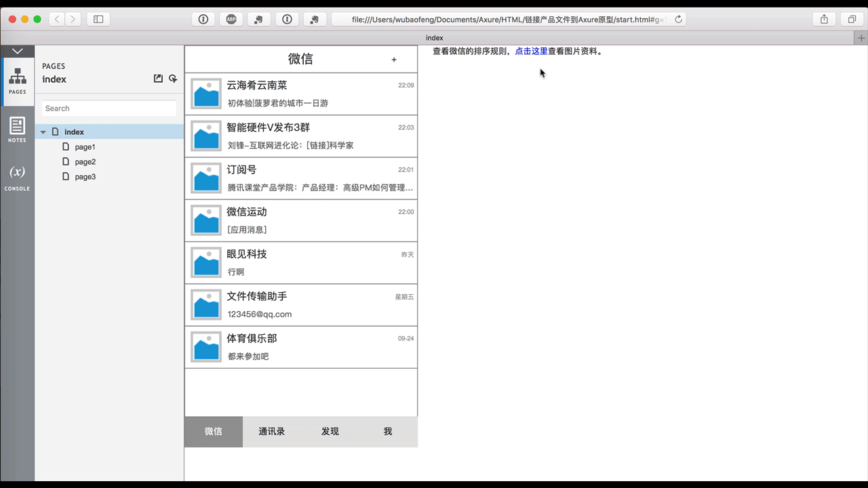Click the first Evernote elephant extension icon

pyautogui.click(x=258, y=20)
